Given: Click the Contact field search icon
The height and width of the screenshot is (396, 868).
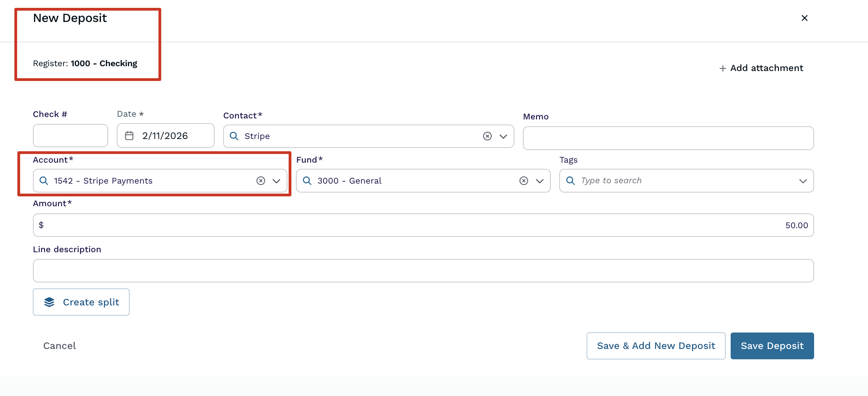Looking at the screenshot, I should 234,136.
